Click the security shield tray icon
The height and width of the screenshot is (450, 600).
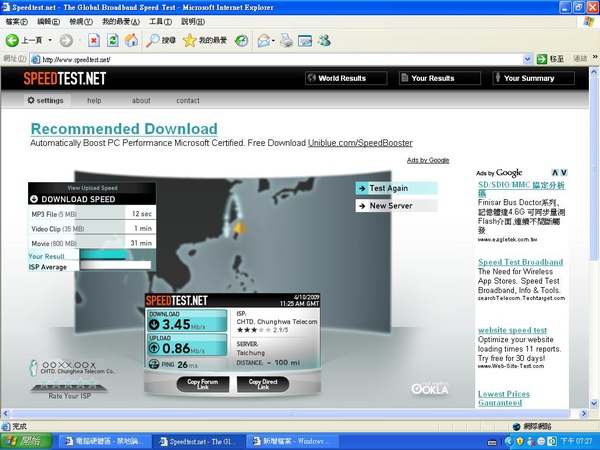coord(520,441)
